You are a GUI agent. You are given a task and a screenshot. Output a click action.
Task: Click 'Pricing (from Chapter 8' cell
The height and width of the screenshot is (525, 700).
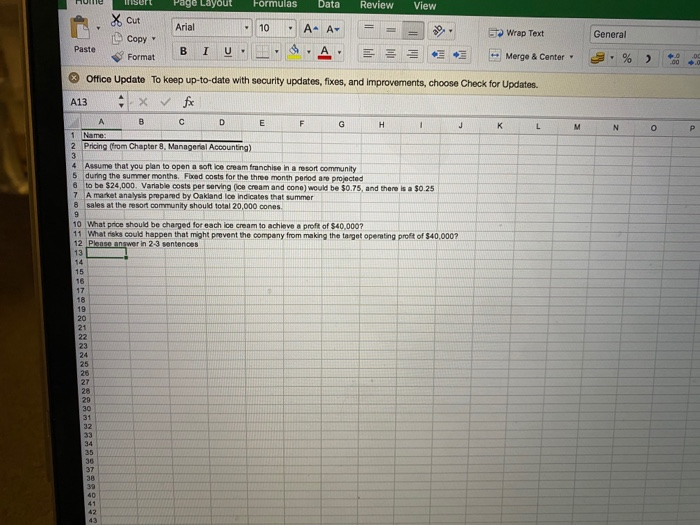(167, 146)
